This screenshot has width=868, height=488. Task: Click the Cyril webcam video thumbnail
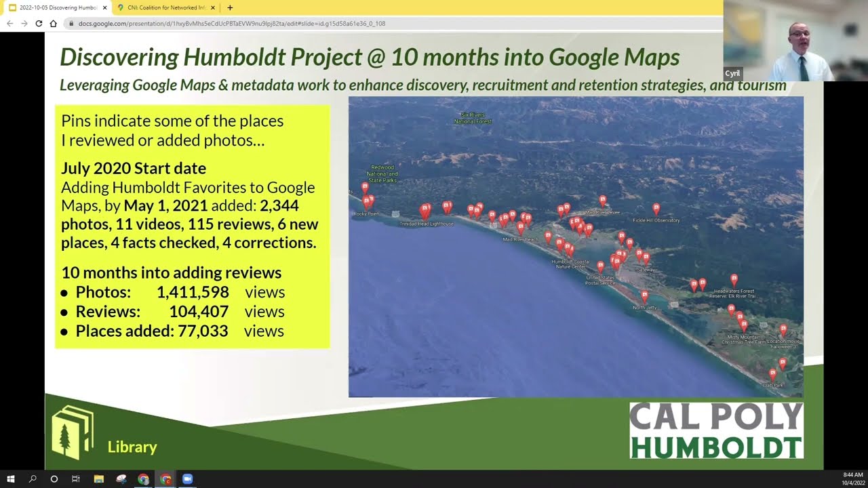795,41
